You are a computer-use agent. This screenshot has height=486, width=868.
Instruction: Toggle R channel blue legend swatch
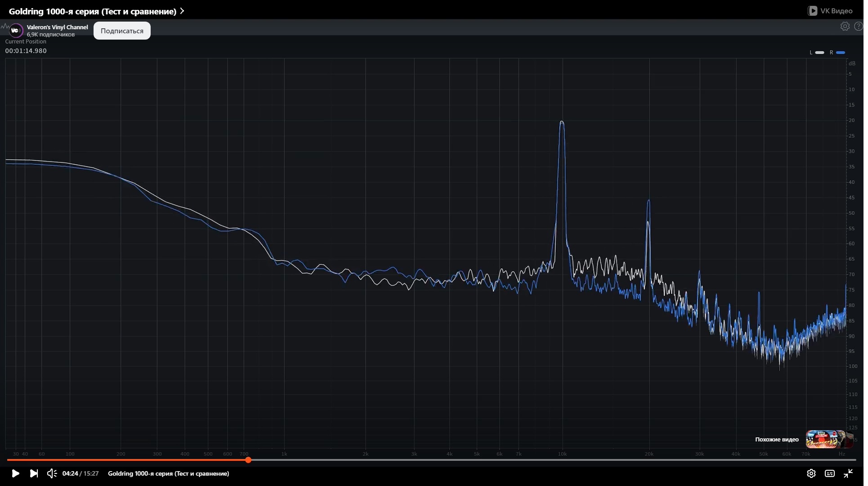pyautogui.click(x=840, y=53)
